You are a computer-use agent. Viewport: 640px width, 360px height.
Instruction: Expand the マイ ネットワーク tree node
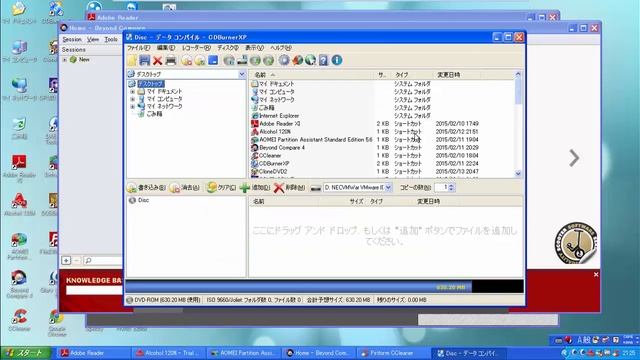pos(133,107)
